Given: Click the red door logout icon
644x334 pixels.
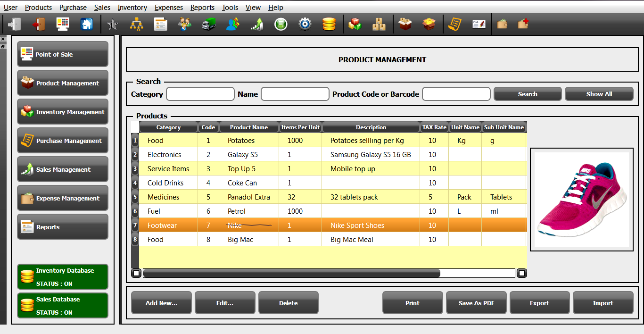Looking at the screenshot, I should tap(39, 24).
